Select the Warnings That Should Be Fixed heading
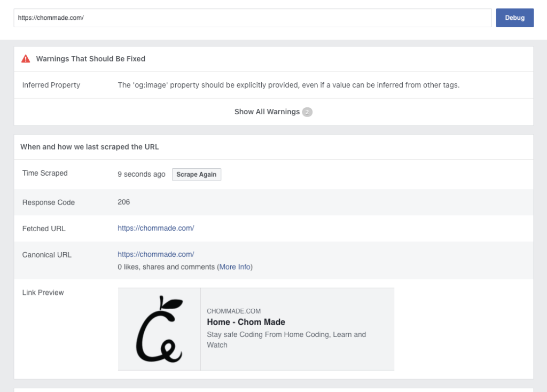Screen dimensions: 547x392 pos(90,59)
